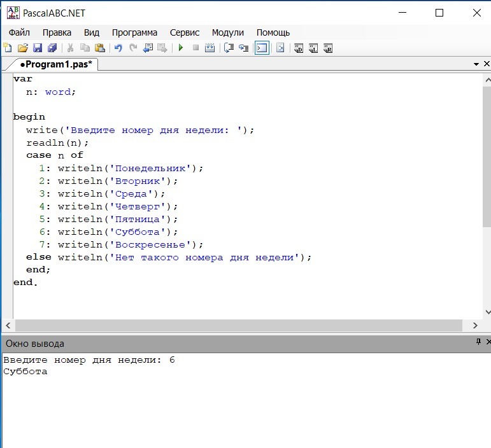Open the Сервис menu
Screen dimensions: 491x448
point(185,32)
